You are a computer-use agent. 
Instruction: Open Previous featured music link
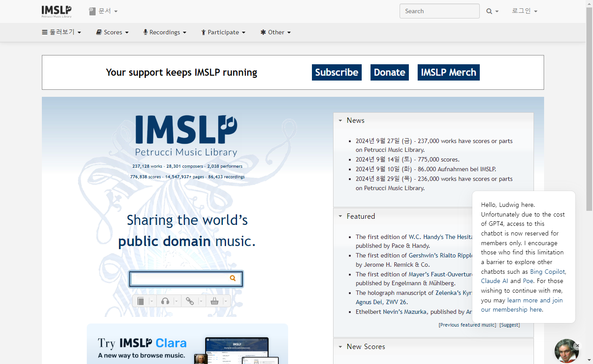[467, 325]
